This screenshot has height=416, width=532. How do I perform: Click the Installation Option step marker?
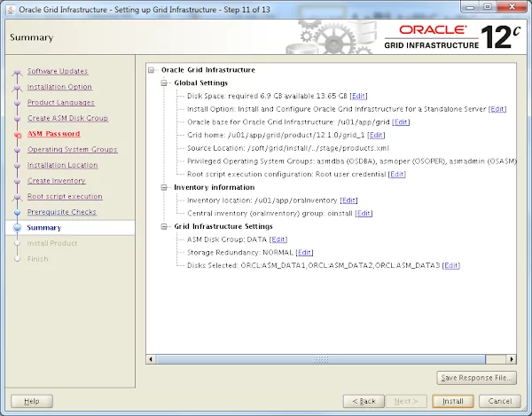click(18, 88)
